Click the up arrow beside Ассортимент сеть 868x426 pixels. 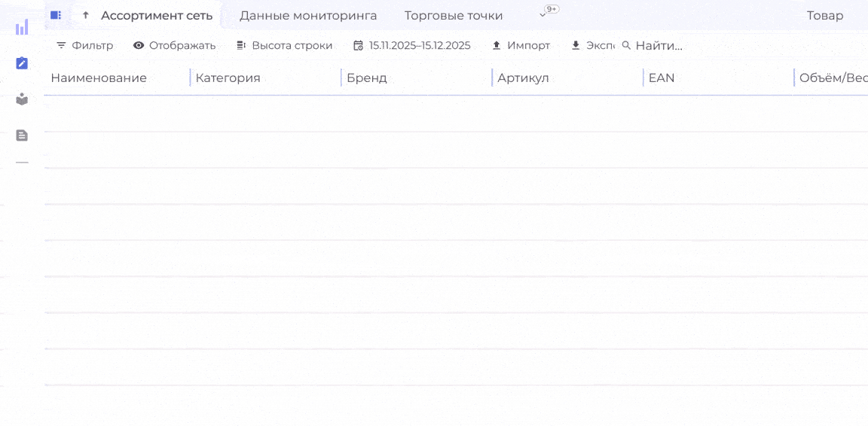86,15
